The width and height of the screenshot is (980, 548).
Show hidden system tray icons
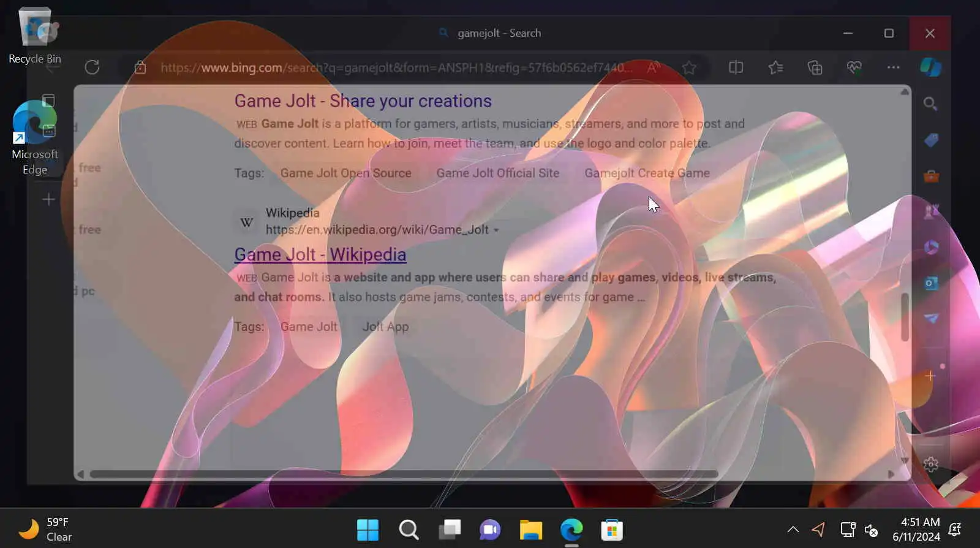tap(793, 530)
